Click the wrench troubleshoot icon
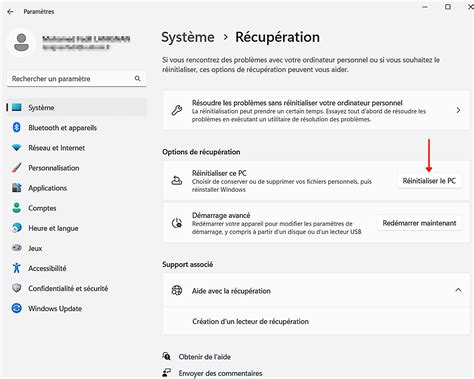474x379 pixels. (x=177, y=110)
